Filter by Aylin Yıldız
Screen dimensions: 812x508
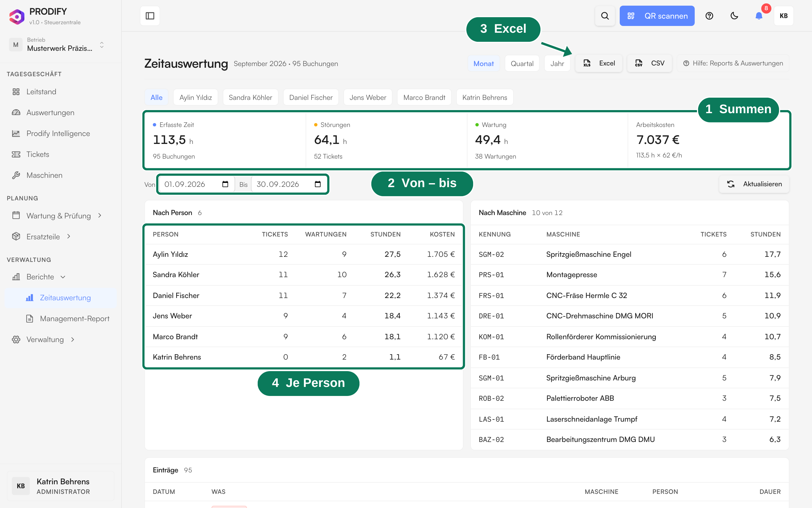196,97
